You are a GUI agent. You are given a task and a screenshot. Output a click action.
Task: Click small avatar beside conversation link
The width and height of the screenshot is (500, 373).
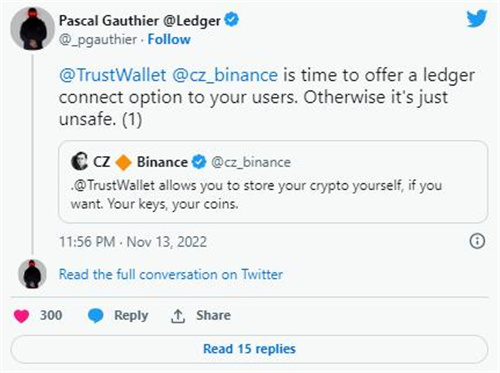[x=32, y=274]
